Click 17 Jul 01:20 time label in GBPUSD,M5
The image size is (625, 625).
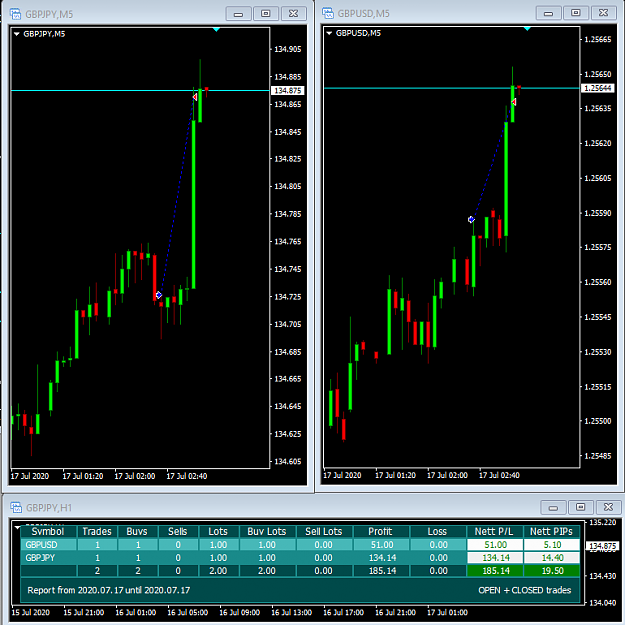pos(395,475)
